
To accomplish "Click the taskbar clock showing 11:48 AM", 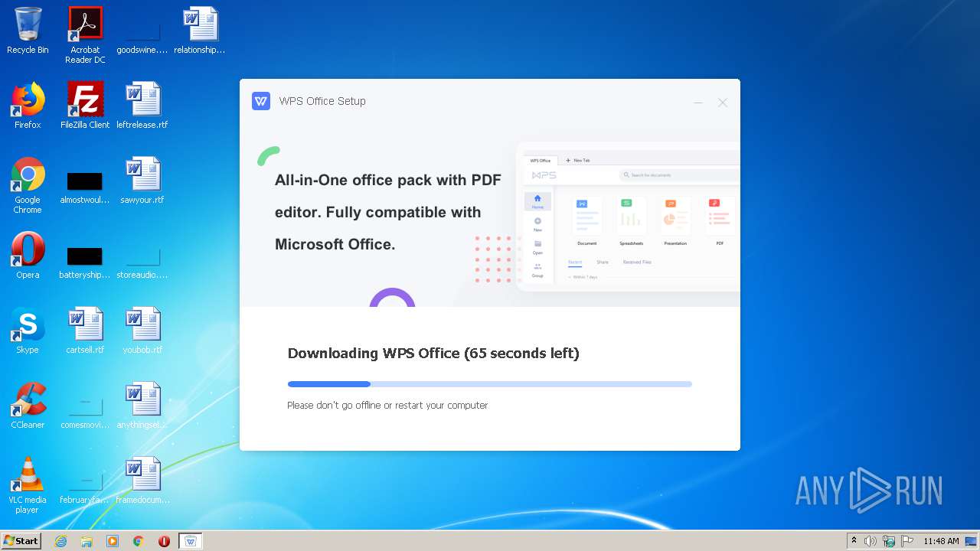I will point(941,541).
